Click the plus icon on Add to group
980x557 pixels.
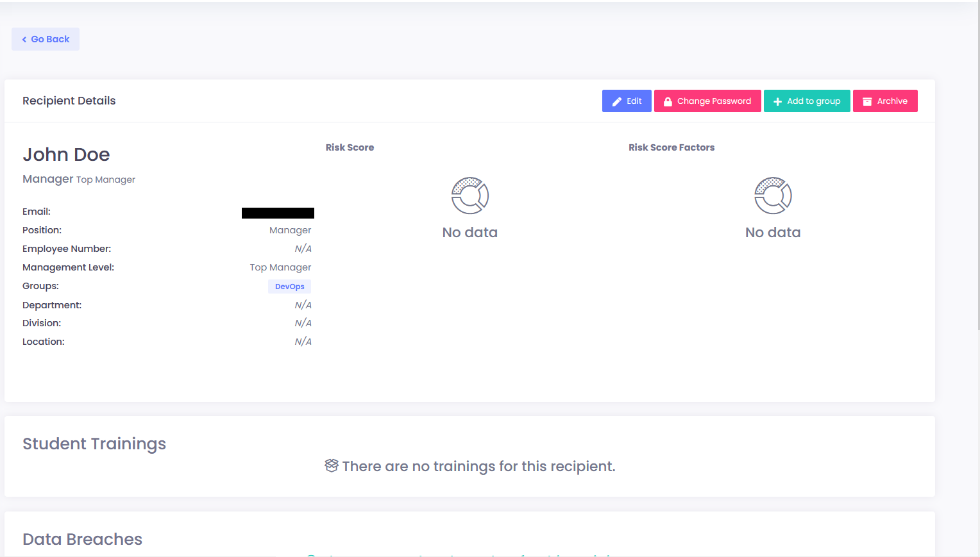pos(777,101)
